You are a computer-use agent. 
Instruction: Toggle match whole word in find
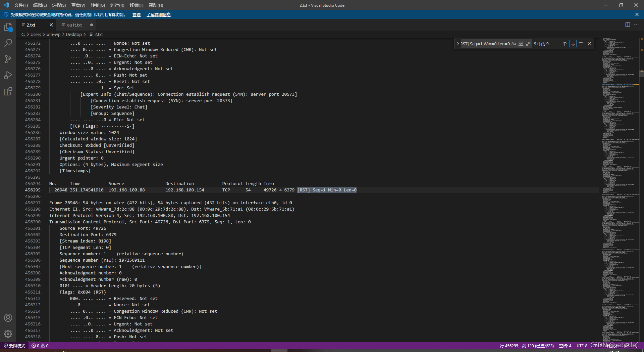click(521, 44)
